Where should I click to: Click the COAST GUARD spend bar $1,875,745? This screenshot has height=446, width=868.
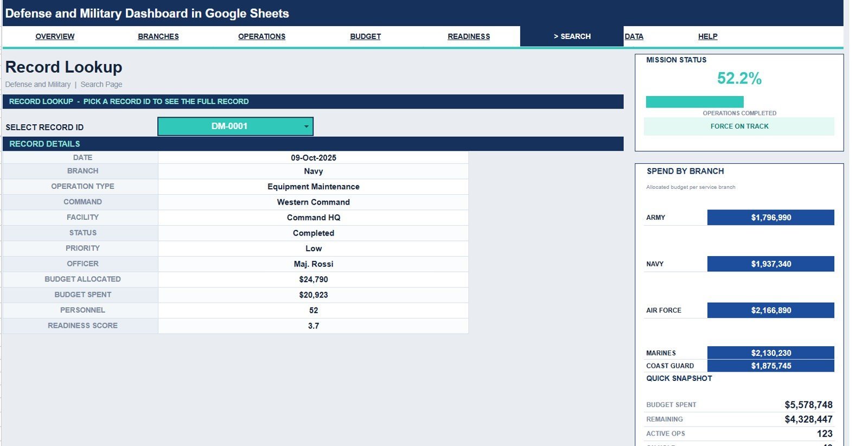770,366
